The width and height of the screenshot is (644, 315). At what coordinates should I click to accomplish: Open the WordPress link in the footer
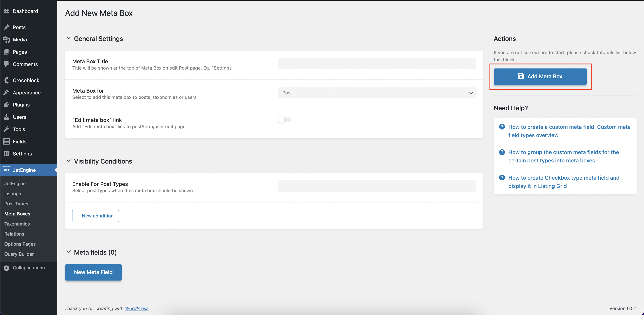click(x=136, y=308)
